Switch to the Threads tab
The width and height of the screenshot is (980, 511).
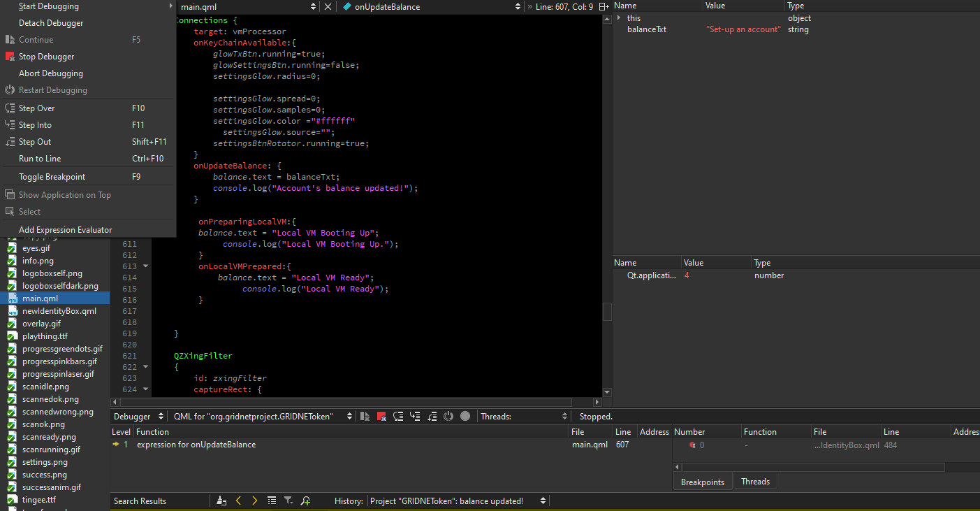pos(755,482)
